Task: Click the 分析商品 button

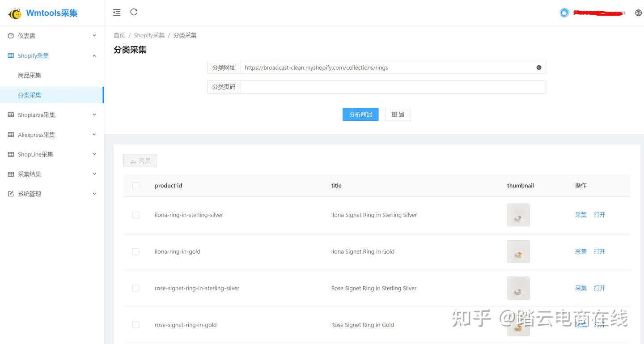Action: 360,114
